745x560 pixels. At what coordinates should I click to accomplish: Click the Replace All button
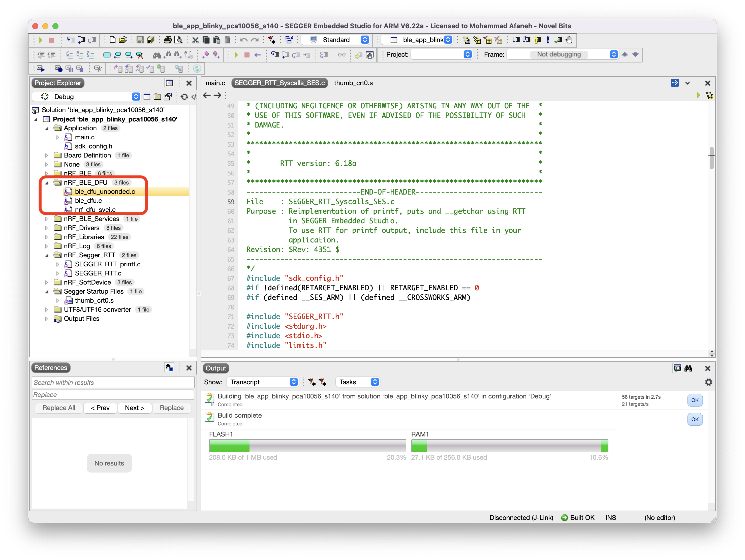tap(59, 408)
